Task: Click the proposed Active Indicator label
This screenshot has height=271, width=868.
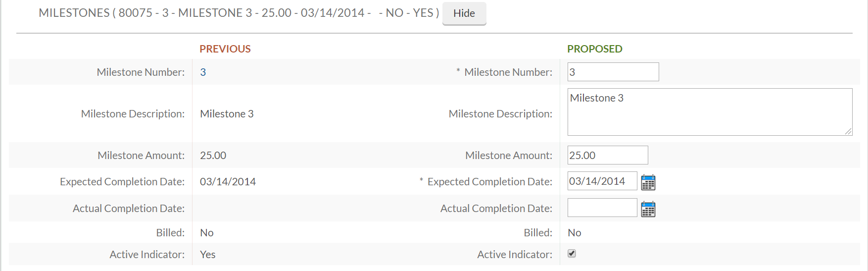Action: pyautogui.click(x=514, y=255)
